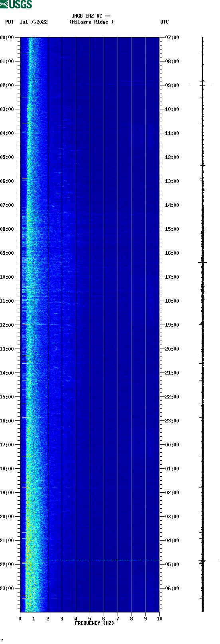Screen dimensions: 220x644
Task: Click the UTC time label '22:00'
Action: (x=172, y=397)
